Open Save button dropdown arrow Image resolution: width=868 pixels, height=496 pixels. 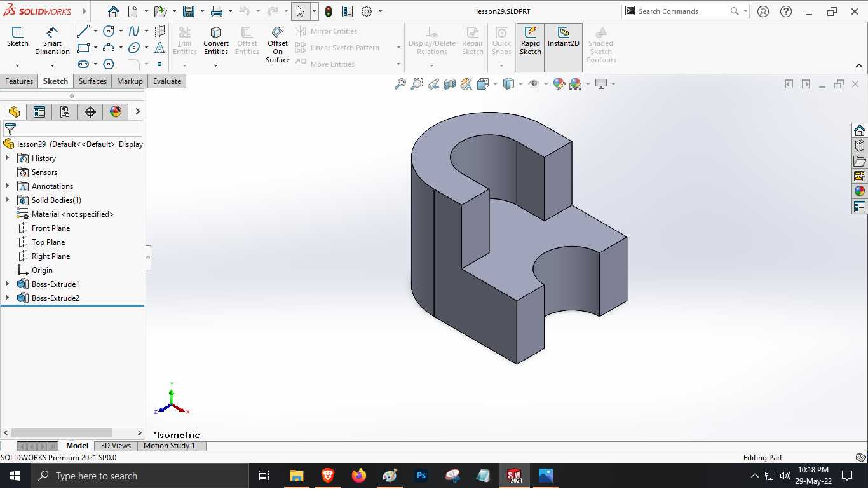pyautogui.click(x=202, y=11)
